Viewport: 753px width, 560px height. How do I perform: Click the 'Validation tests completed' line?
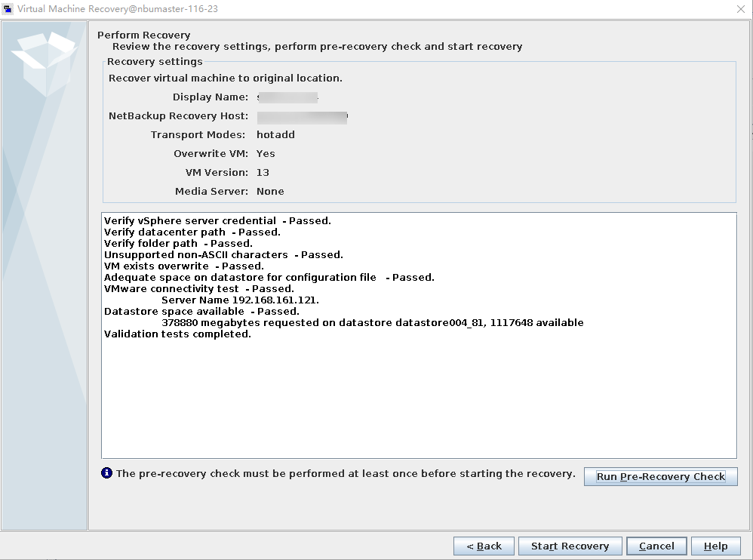(177, 334)
